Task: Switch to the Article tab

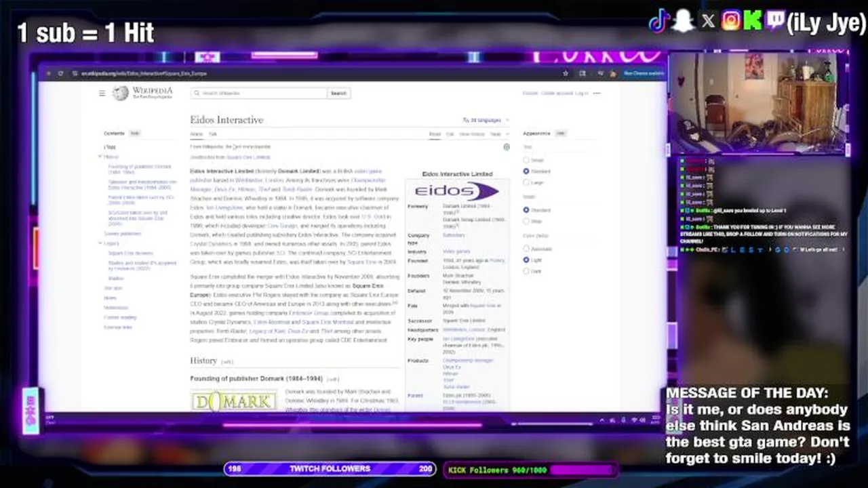Action: 195,134
